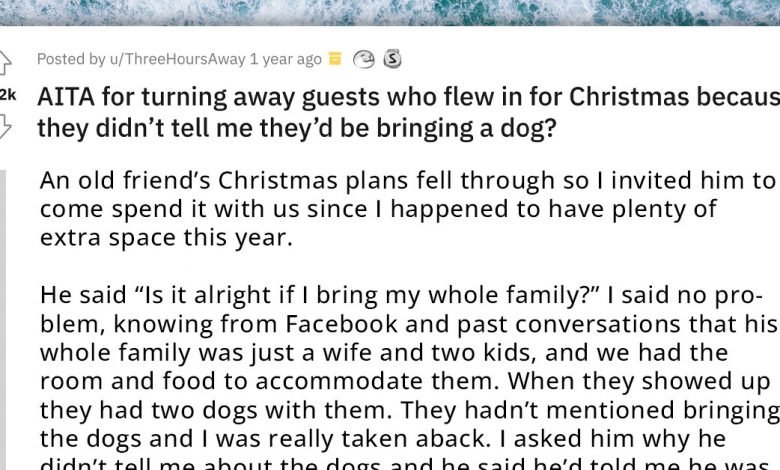The width and height of the screenshot is (780, 470).
Task: Click the 2k vote score
Action: click(7, 95)
